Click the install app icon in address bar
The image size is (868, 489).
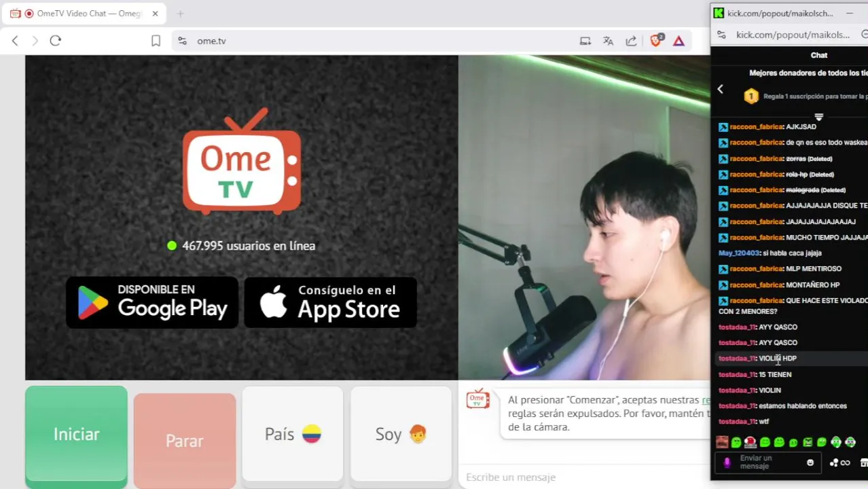click(x=585, y=41)
